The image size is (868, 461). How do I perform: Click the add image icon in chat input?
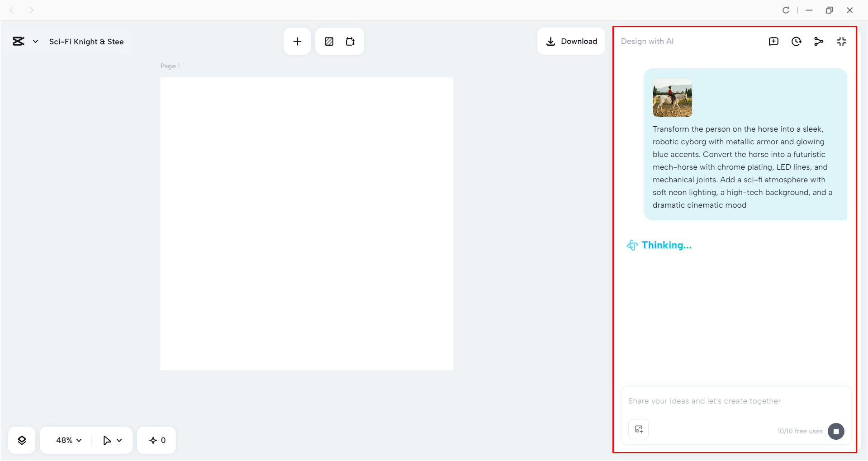[638, 429]
